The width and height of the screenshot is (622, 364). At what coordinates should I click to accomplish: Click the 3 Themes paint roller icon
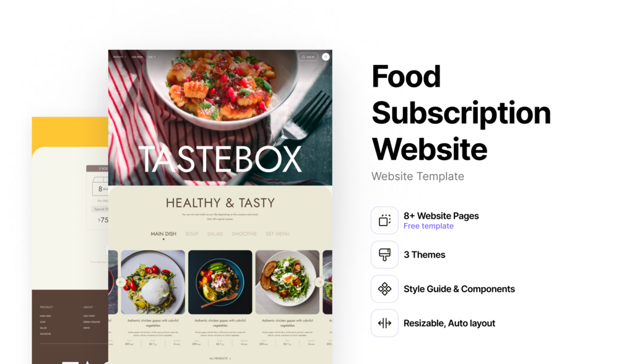coord(385,254)
